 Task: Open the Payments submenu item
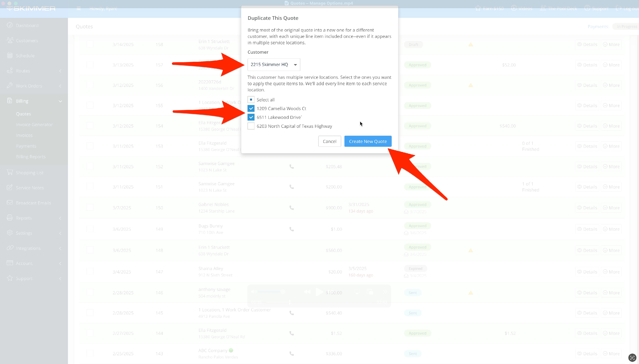[26, 146]
